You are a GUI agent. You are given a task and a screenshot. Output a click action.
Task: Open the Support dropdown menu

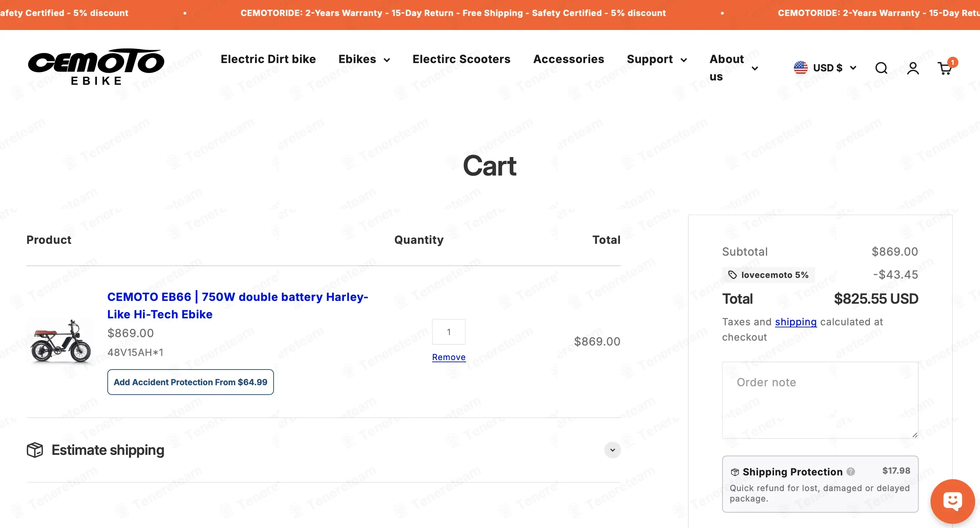[657, 59]
